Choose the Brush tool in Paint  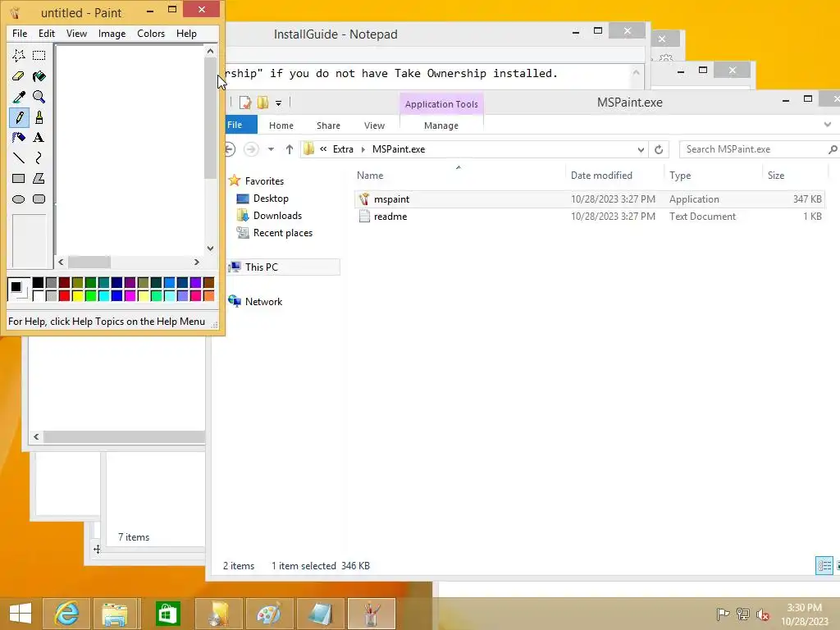(39, 116)
